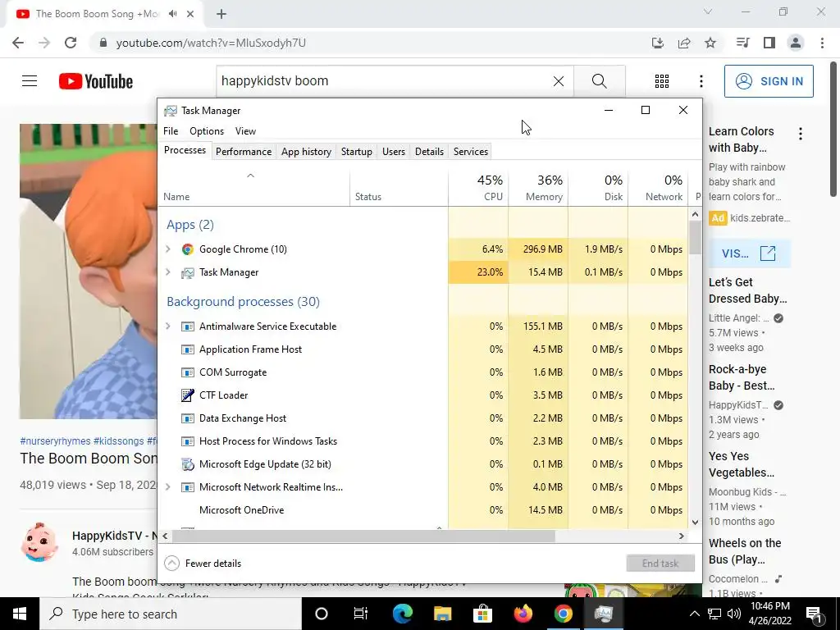
Task: Open the YouTube apps grid icon
Action: pos(662,81)
